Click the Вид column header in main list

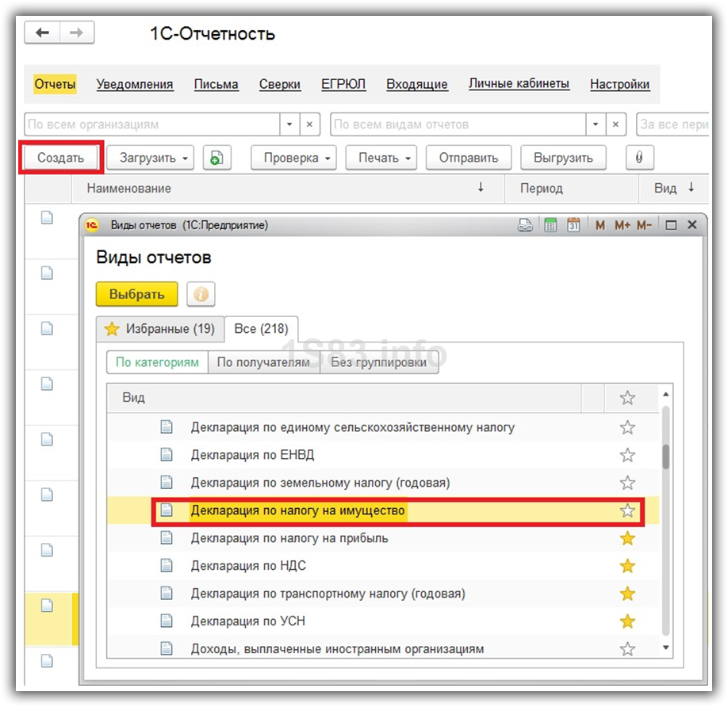(674, 189)
